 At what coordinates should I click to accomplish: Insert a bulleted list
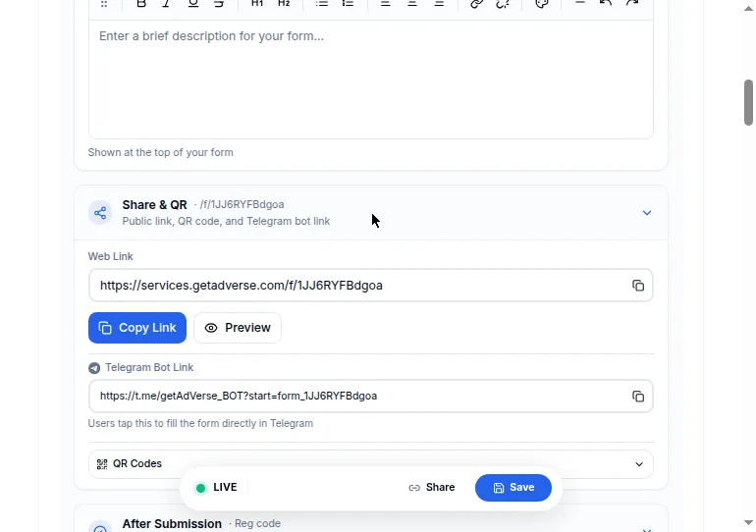click(322, 4)
